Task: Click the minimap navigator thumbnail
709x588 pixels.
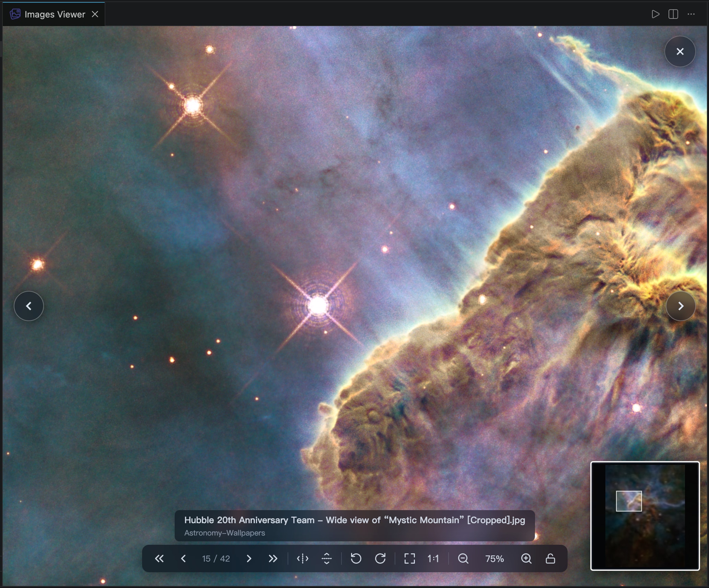Action: pos(645,516)
